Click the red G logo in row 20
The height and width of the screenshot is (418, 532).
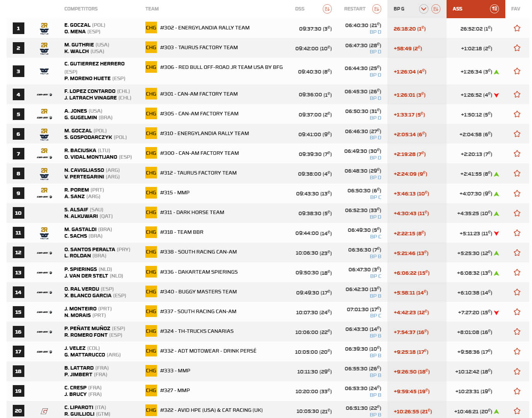(44, 411)
